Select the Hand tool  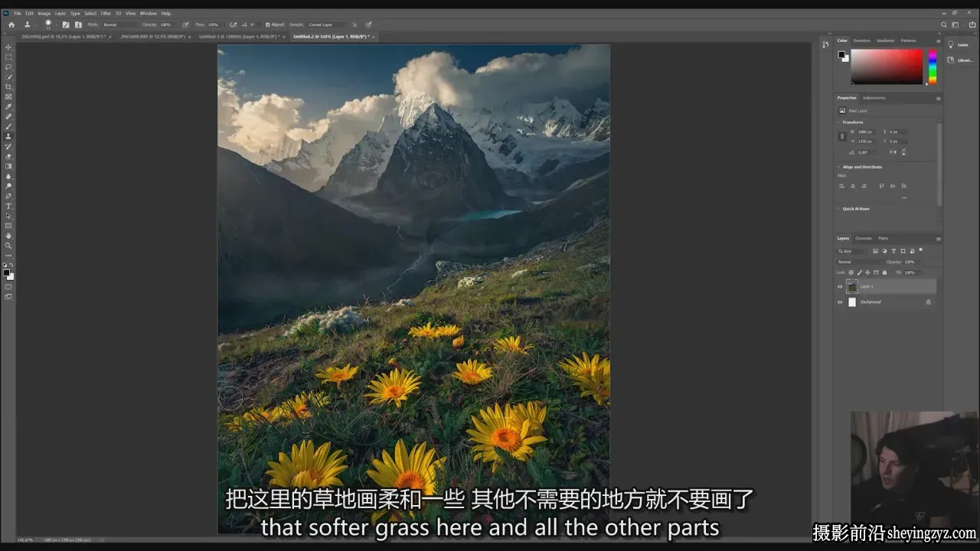(8, 236)
